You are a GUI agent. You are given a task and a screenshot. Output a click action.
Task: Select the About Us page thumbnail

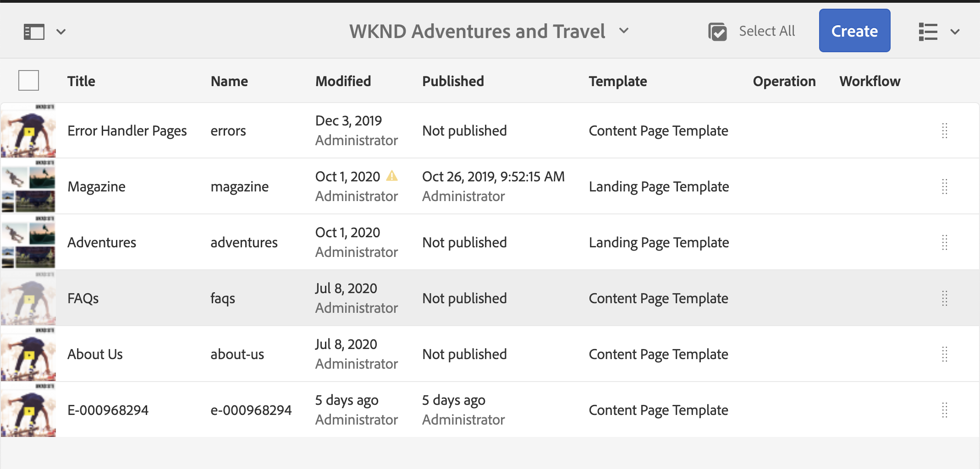[x=28, y=354]
